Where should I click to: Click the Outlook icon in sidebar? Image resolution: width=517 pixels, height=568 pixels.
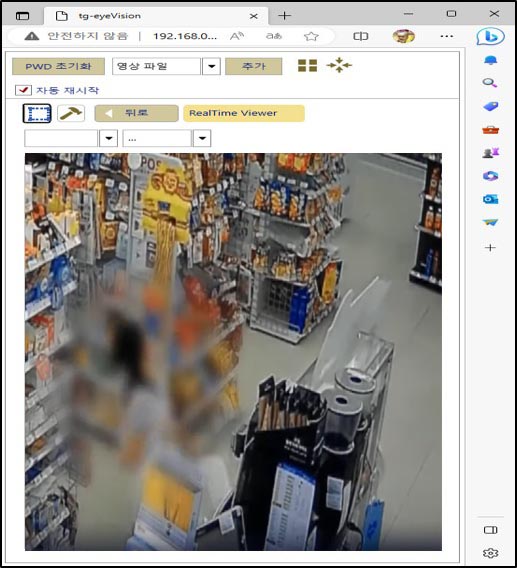coord(490,199)
